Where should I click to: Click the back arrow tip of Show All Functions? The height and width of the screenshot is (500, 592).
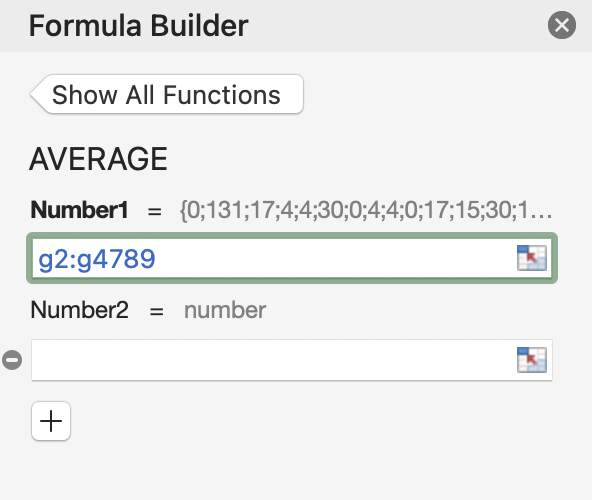pyautogui.click(x=38, y=94)
